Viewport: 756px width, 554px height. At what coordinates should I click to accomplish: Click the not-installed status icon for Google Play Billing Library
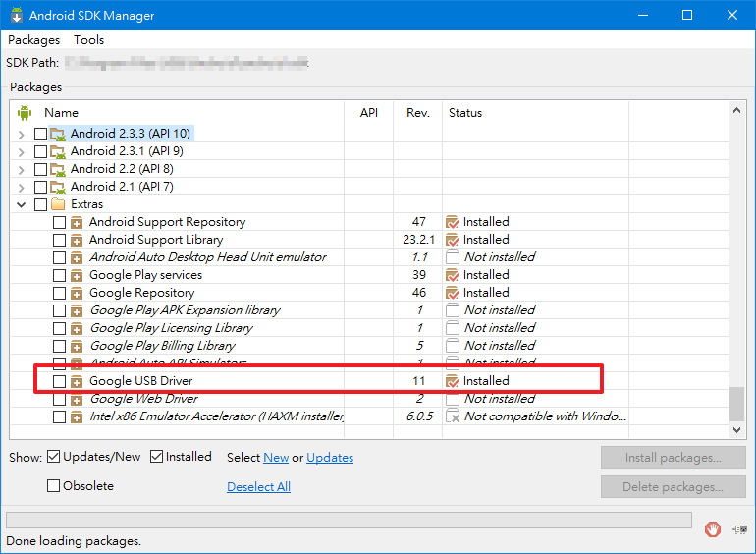click(453, 346)
